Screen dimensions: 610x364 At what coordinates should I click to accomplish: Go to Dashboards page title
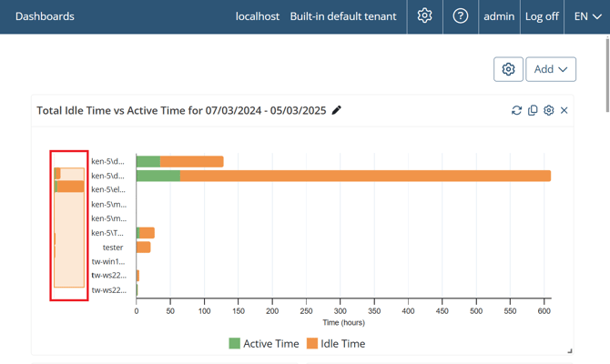pos(45,16)
